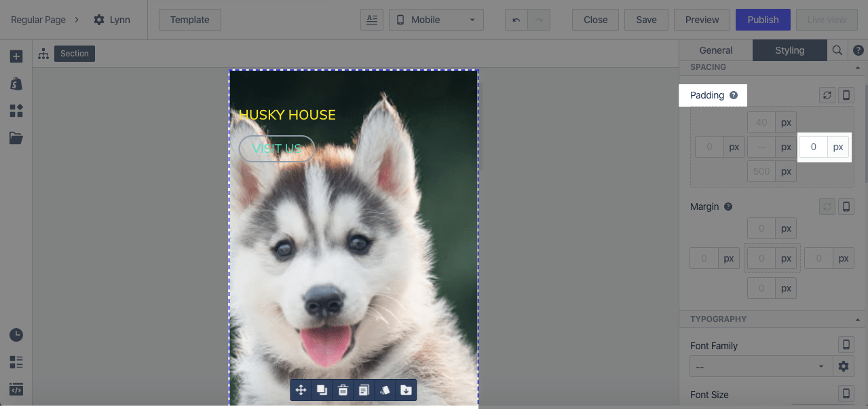Viewport: 868px width, 409px height.
Task: Click the text style icon beside Mobile dropdown
Action: point(372,20)
